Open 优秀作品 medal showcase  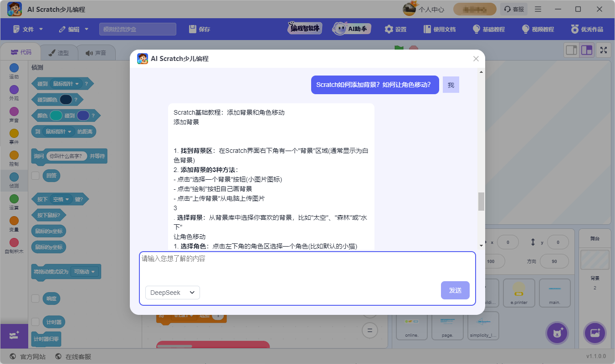pos(587,29)
